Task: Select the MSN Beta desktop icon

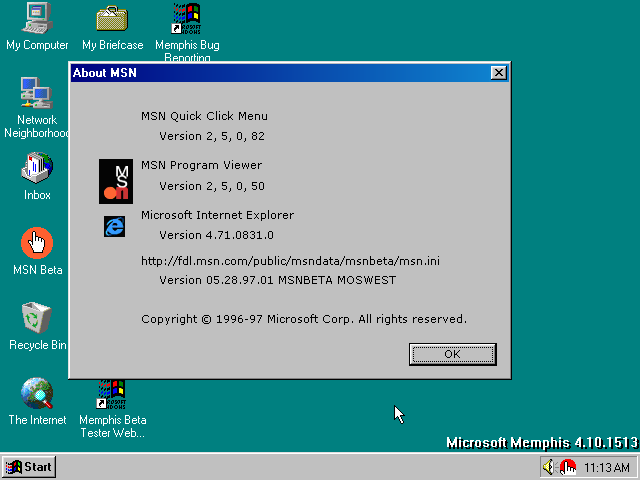Action: (37, 251)
